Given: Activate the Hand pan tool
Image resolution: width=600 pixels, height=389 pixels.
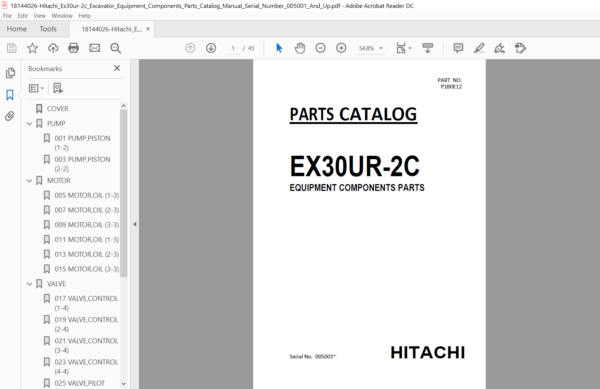Looking at the screenshot, I should pos(300,48).
